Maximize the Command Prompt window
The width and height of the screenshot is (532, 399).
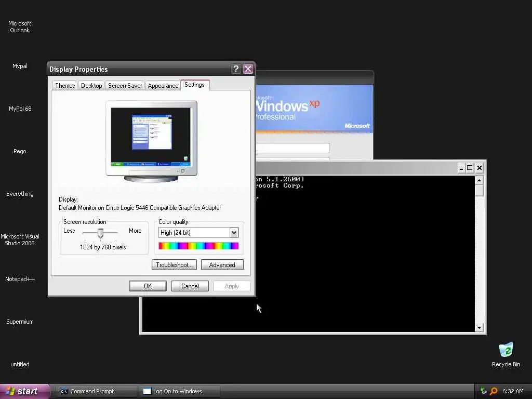pyautogui.click(x=470, y=168)
